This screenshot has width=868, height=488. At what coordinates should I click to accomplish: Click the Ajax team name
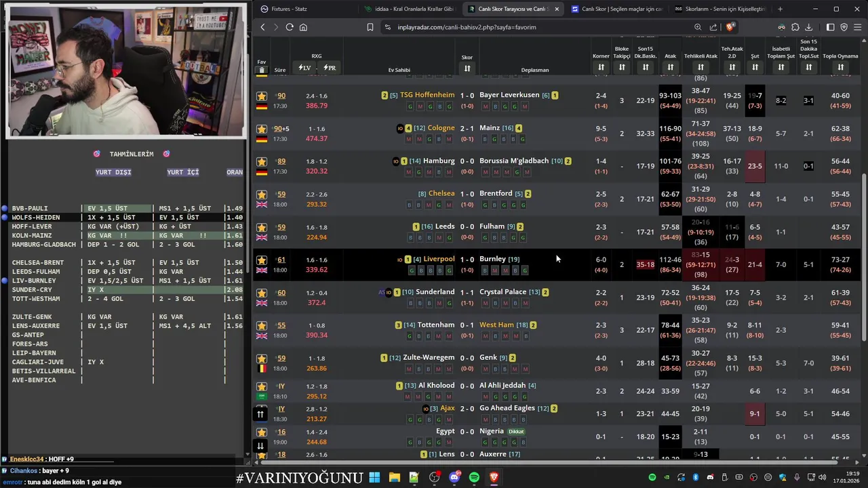448,408
